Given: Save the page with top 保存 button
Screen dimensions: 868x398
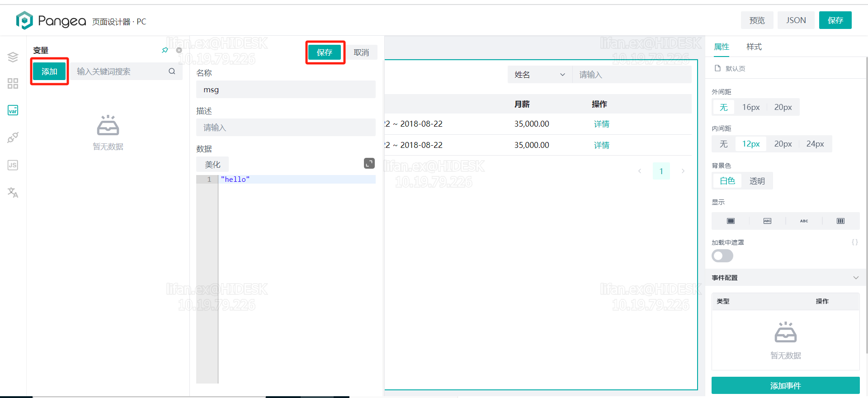Looking at the screenshot, I should click(835, 20).
